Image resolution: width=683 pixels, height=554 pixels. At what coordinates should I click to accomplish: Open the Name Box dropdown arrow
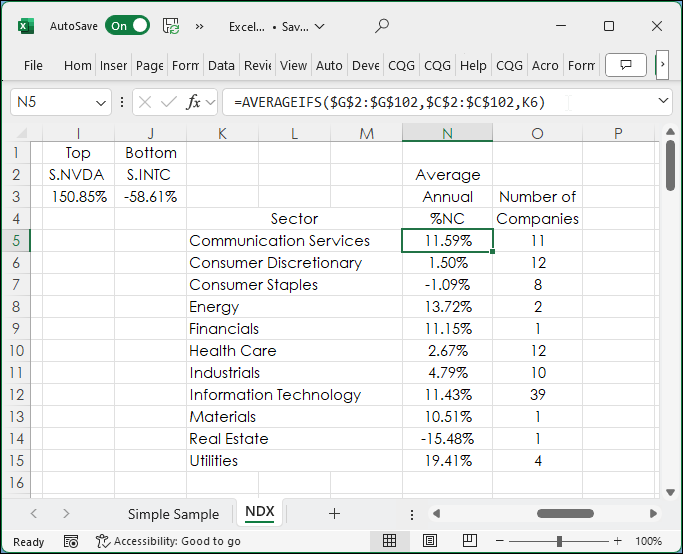click(x=101, y=103)
